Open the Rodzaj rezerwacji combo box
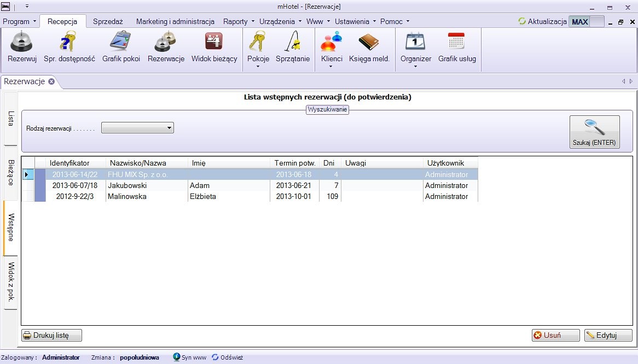This screenshot has height=364, width=638. click(137, 128)
